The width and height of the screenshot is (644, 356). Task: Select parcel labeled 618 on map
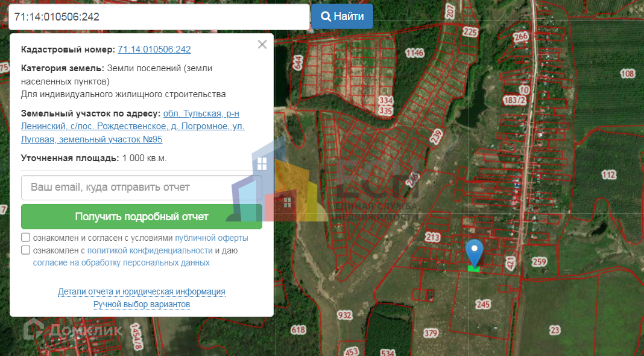coord(298,329)
